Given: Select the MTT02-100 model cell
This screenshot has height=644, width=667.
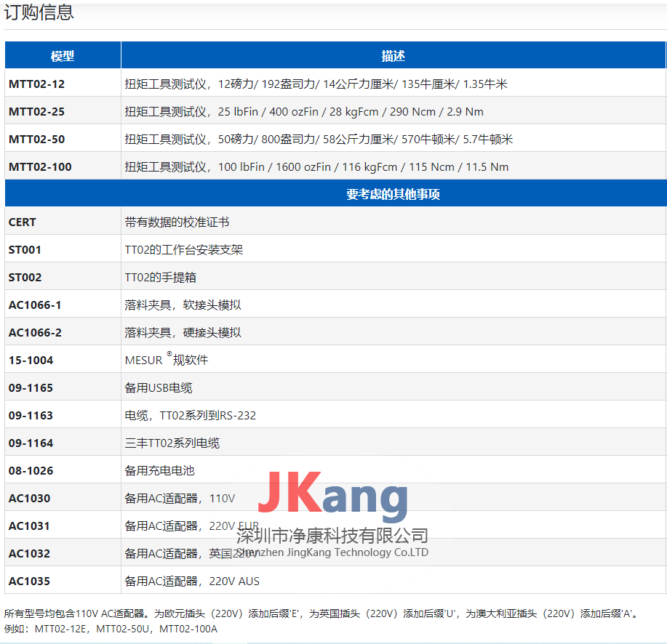Looking at the screenshot, I should click(63, 166).
